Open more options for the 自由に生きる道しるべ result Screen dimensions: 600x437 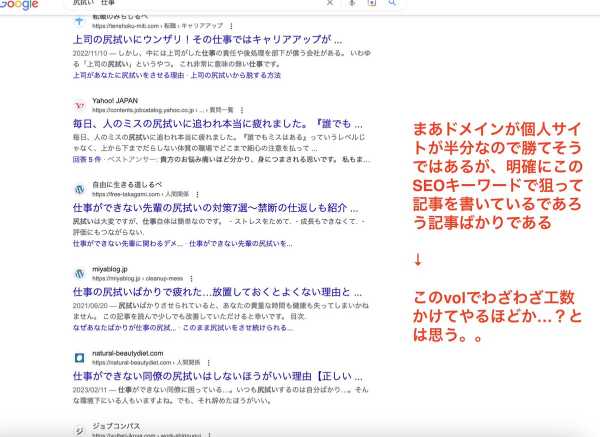pyautogui.click(x=197, y=194)
